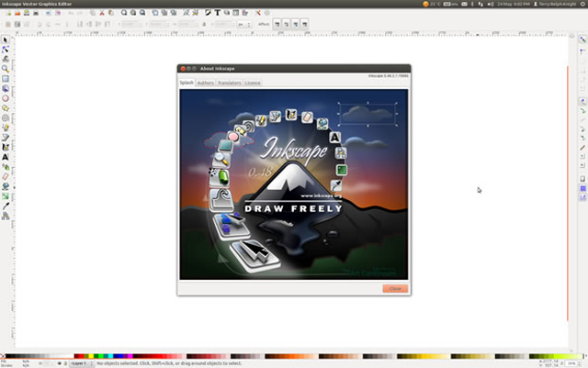Select the Ellipse tool
The width and height of the screenshot is (588, 368).
tap(6, 98)
